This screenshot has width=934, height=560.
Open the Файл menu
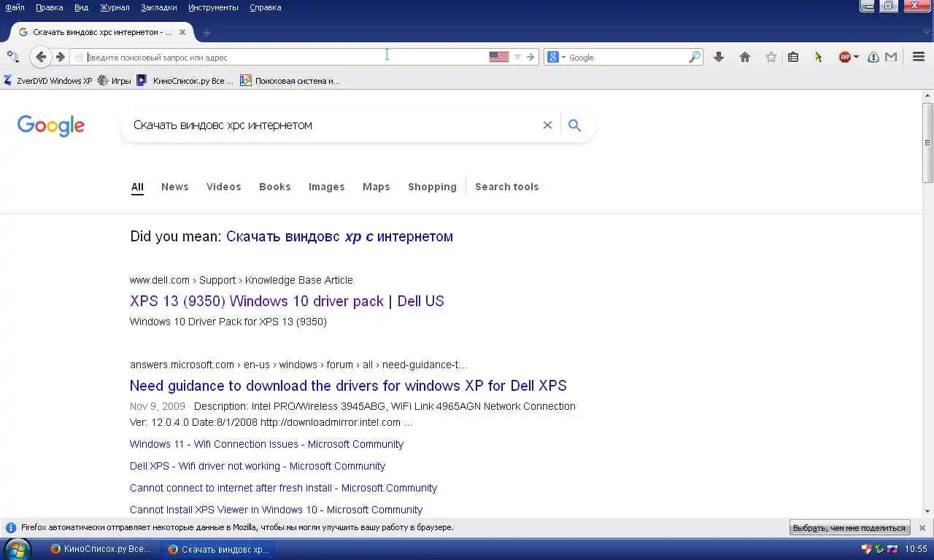[x=15, y=7]
